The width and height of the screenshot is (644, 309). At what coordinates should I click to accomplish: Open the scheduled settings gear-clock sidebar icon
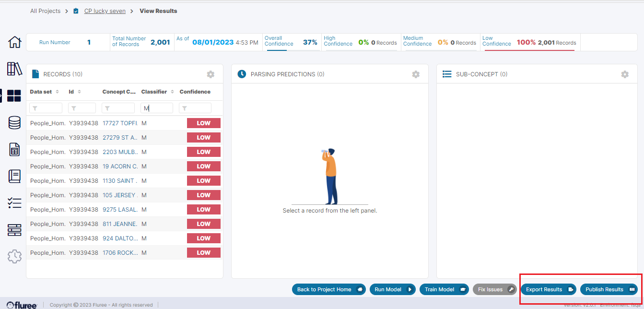point(14,257)
